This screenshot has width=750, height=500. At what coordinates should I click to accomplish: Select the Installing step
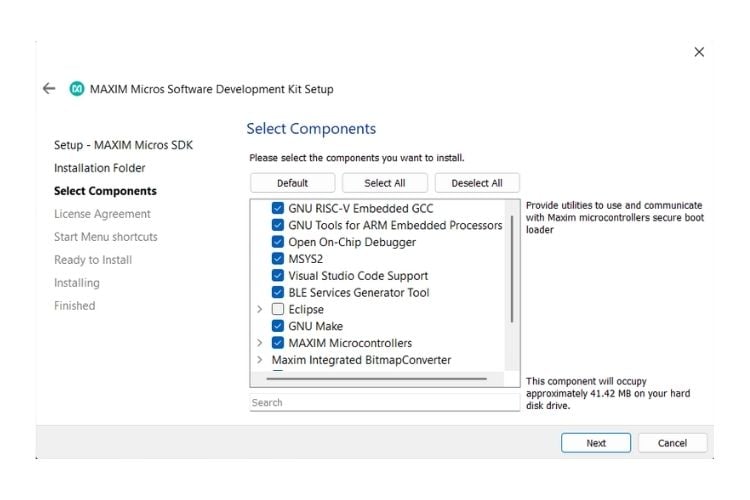(x=77, y=283)
